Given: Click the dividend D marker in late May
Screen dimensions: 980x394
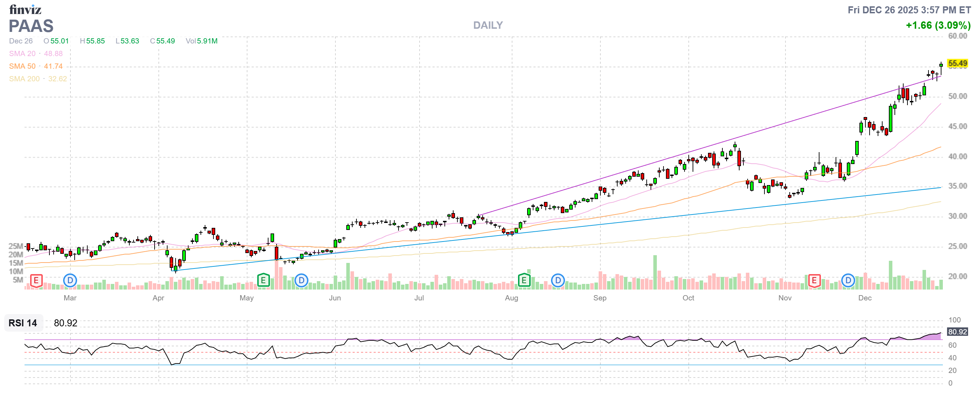Looking at the screenshot, I should pos(301,281).
